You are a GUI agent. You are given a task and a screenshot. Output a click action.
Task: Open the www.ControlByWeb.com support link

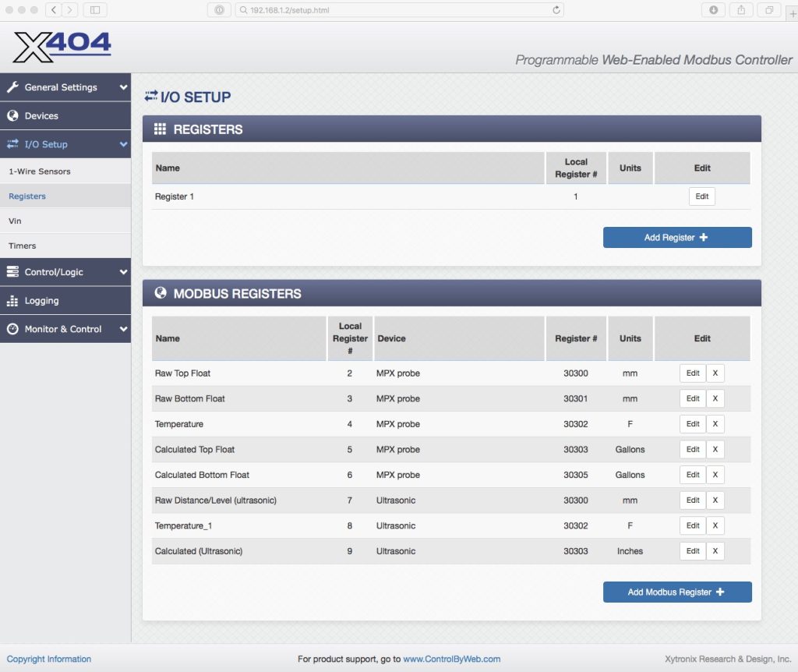click(451, 660)
